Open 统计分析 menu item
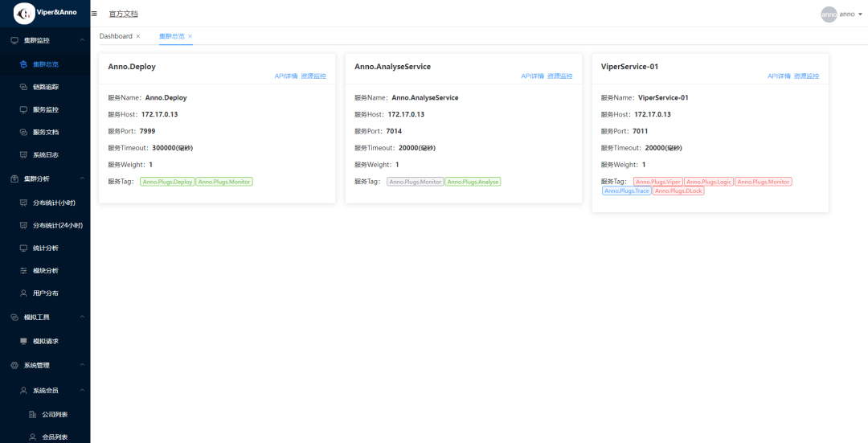This screenshot has height=443, width=868. (45, 248)
